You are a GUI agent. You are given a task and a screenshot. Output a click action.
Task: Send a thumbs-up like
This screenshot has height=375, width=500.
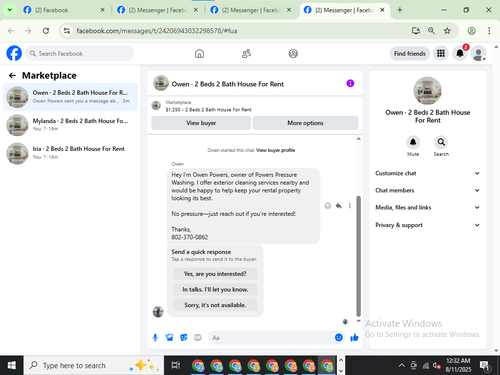pos(354,338)
